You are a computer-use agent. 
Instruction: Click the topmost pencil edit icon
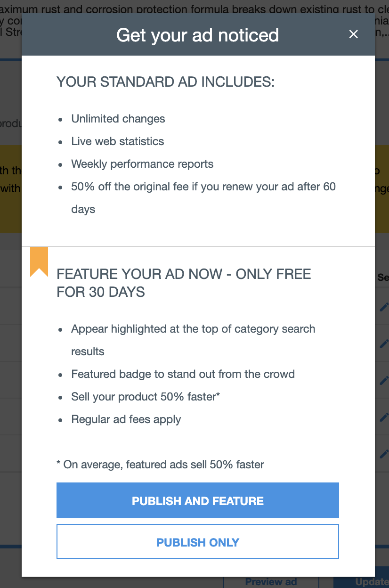coord(384,307)
